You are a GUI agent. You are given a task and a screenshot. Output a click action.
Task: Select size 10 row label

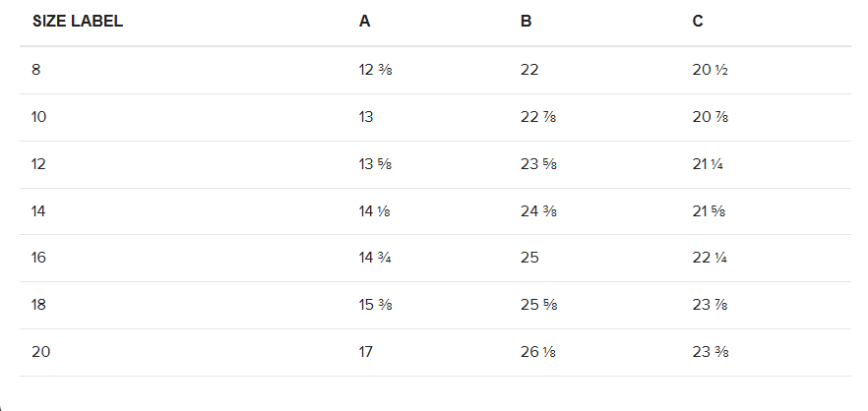(x=38, y=117)
